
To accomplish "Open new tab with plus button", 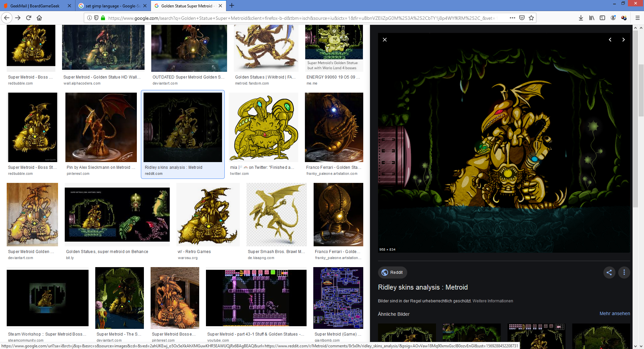I will click(x=232, y=5).
